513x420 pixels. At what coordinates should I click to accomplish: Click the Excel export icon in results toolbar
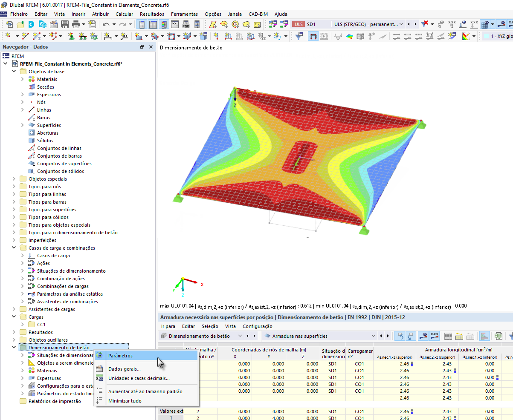tap(499, 336)
